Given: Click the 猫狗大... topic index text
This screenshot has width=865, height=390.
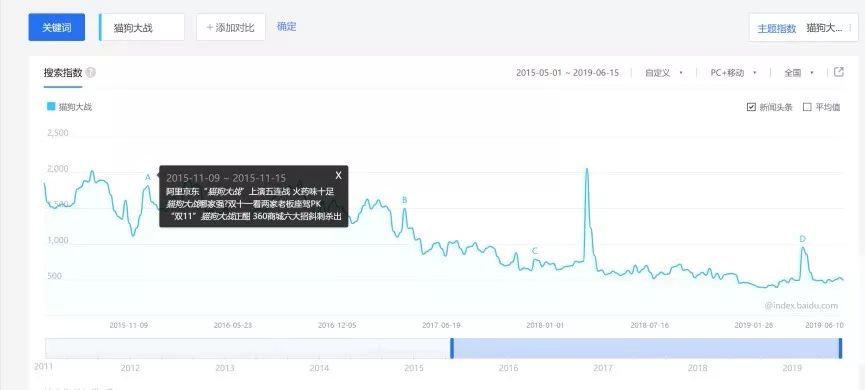Looking at the screenshot, I should [x=824, y=28].
